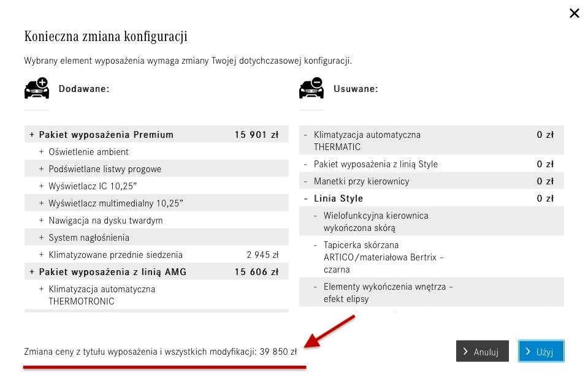The image size is (588, 389).
Task: Click the 'Dodawane:' heading
Action: (x=84, y=89)
